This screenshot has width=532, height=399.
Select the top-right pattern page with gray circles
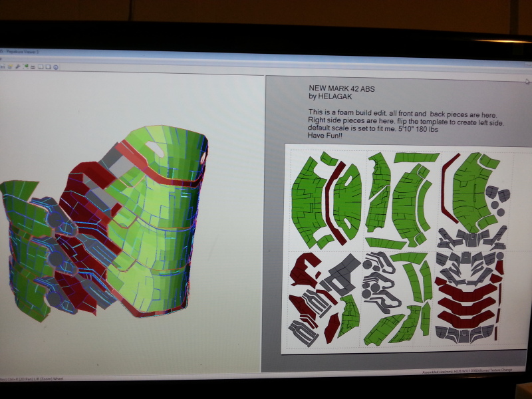pos(475,201)
